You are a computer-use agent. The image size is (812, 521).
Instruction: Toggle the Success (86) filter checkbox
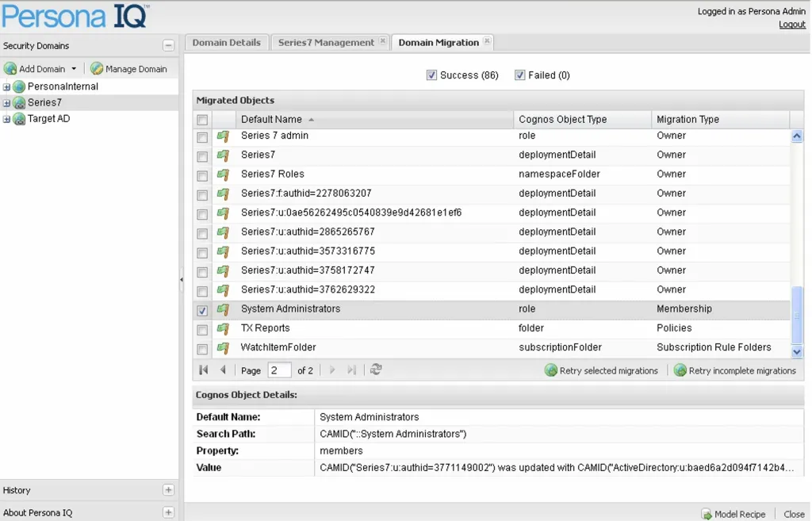pos(431,75)
